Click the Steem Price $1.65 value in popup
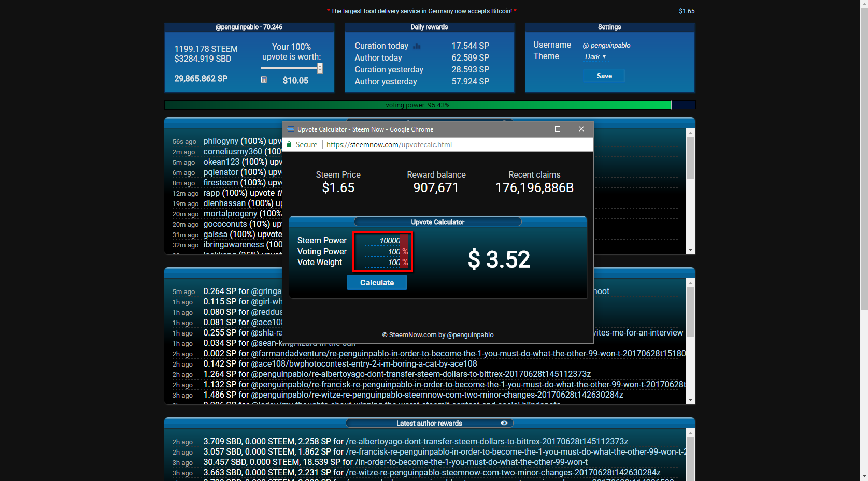This screenshot has height=481, width=868. (x=338, y=187)
